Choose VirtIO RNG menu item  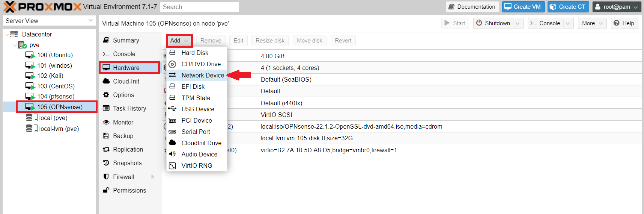pyautogui.click(x=197, y=165)
